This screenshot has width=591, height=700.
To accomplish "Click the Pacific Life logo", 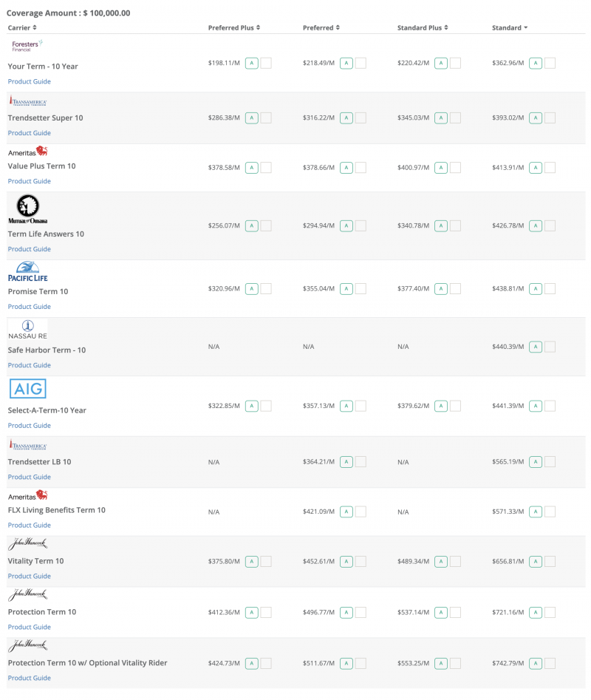I will coord(27,272).
